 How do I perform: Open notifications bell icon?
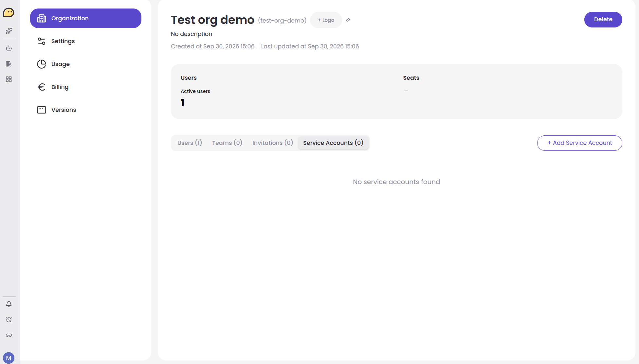9,304
